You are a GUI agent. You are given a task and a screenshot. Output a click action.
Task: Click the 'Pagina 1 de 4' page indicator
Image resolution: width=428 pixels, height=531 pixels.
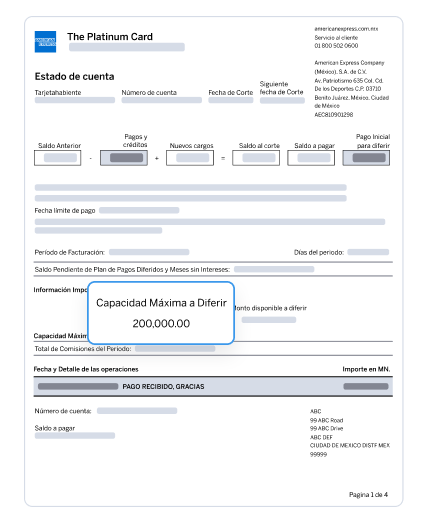[368, 495]
